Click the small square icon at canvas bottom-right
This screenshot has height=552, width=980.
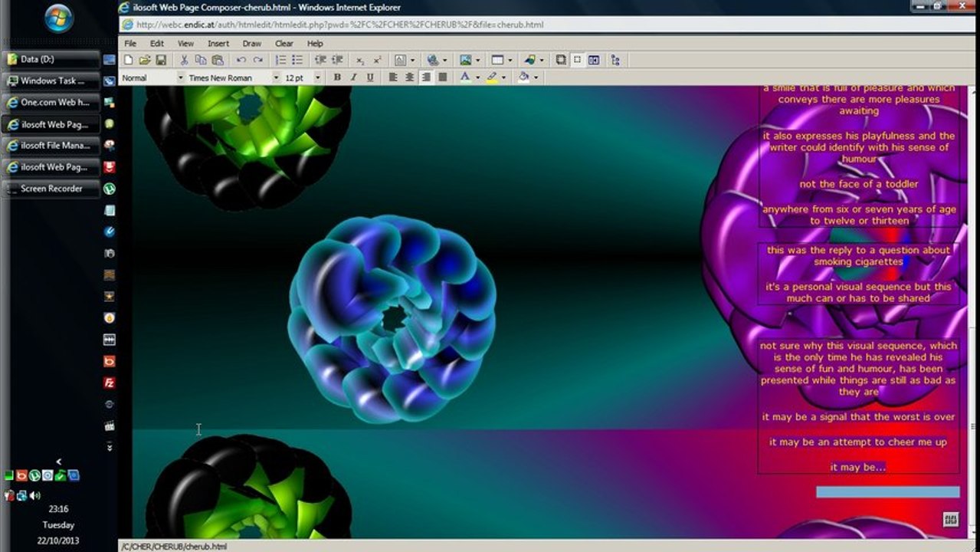(x=951, y=520)
